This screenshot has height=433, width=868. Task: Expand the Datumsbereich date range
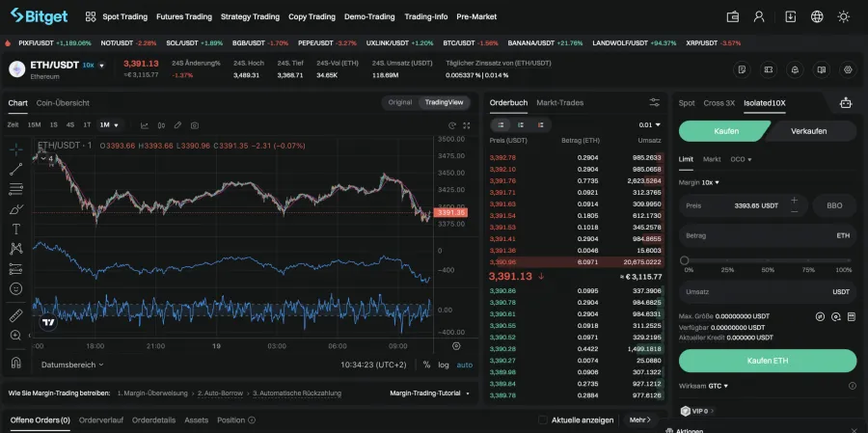pos(72,365)
